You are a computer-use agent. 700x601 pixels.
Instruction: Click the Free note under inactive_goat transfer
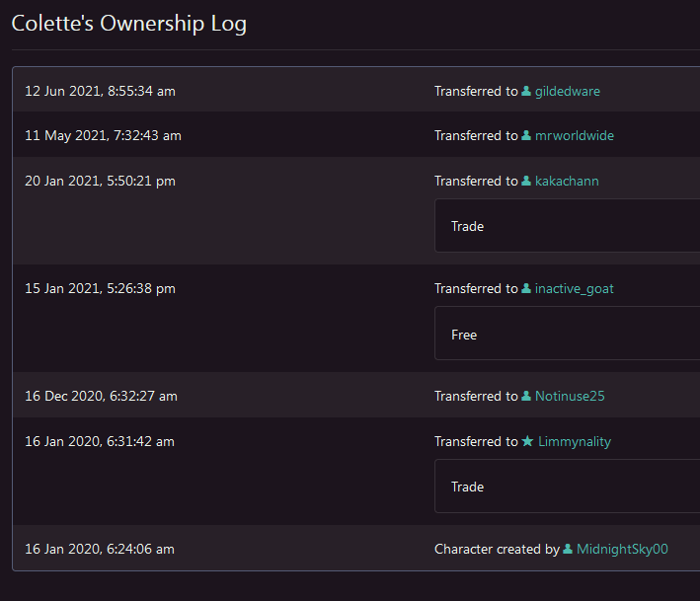click(x=464, y=335)
